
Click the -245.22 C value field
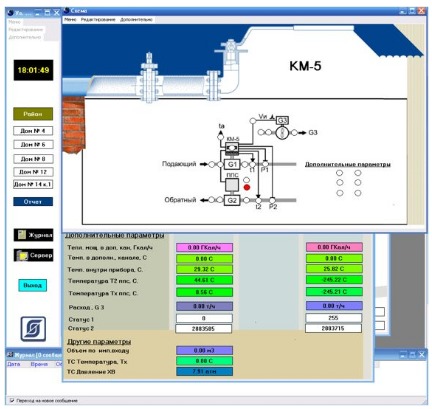tap(334, 280)
